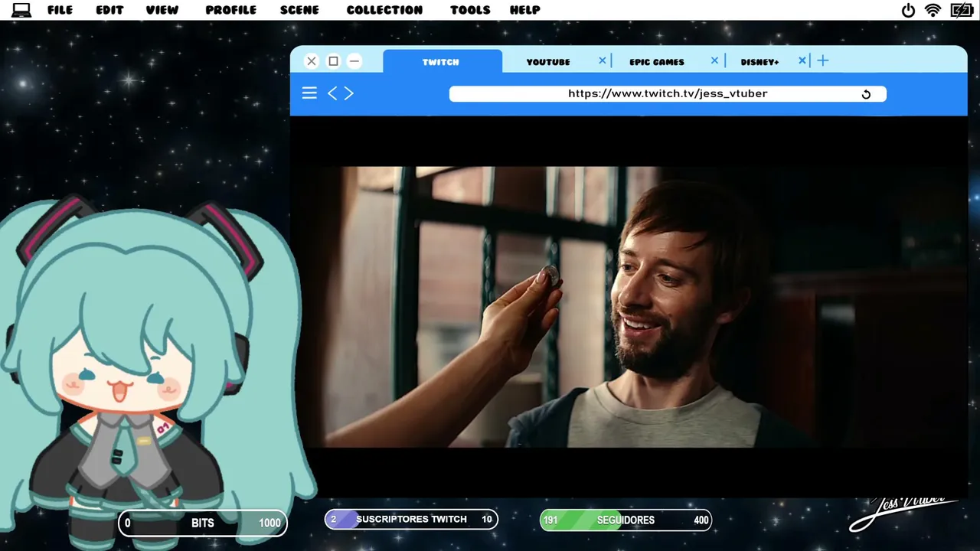Image resolution: width=980 pixels, height=551 pixels.
Task: Click the SUSCRIPTORES TWITCH progress bar
Action: pos(411,520)
